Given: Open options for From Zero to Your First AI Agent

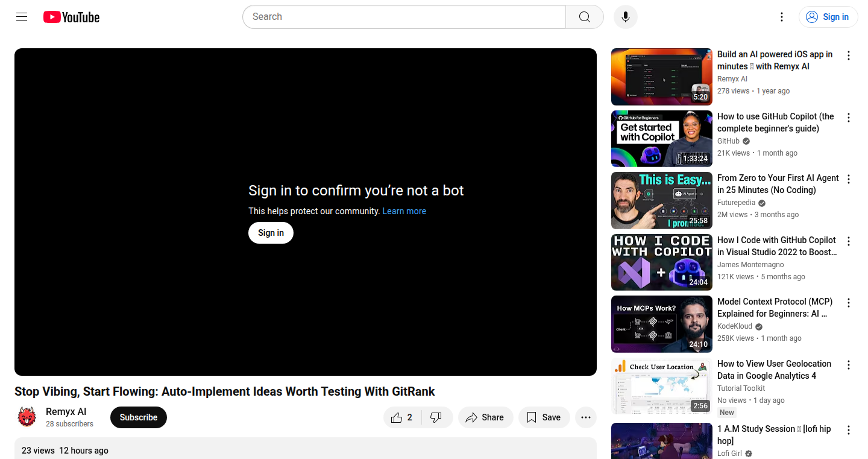Looking at the screenshot, I should [849, 179].
